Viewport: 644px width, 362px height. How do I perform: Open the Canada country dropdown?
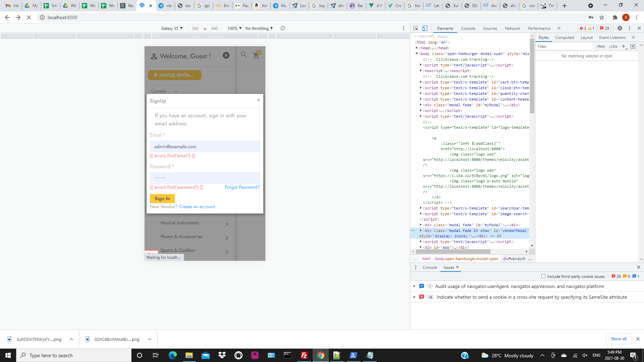point(164,91)
